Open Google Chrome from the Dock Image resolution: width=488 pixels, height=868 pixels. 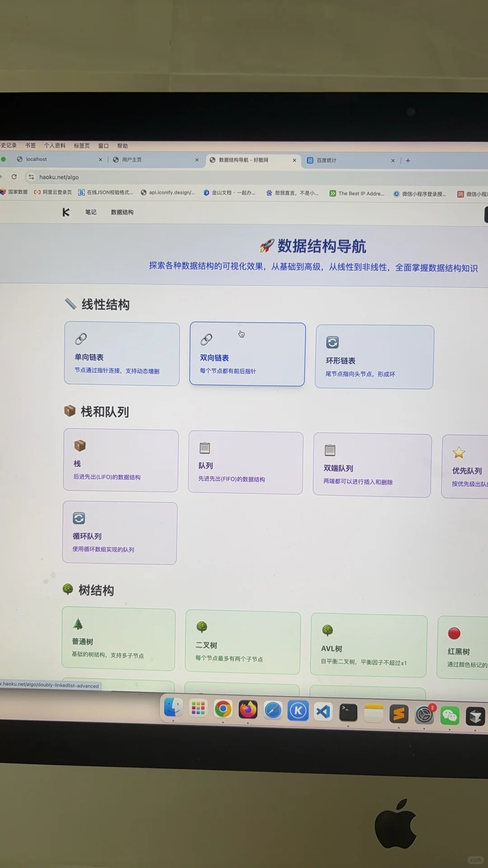(223, 709)
